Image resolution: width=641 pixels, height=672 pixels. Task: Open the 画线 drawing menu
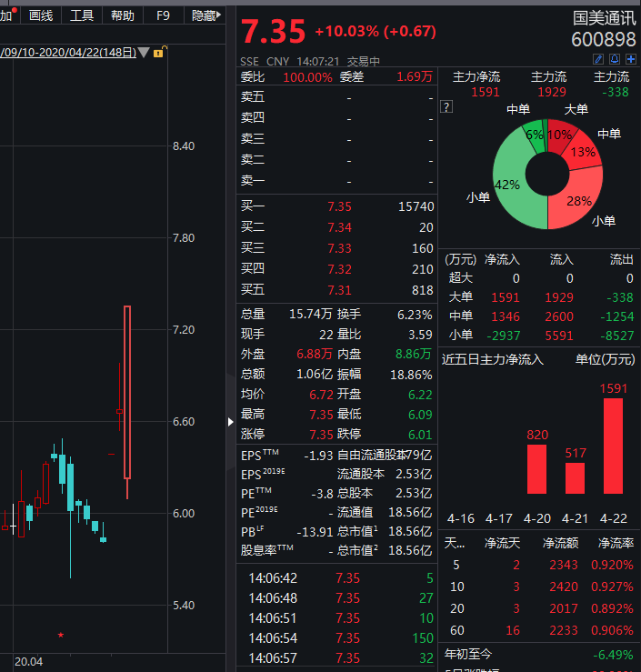[x=41, y=15]
